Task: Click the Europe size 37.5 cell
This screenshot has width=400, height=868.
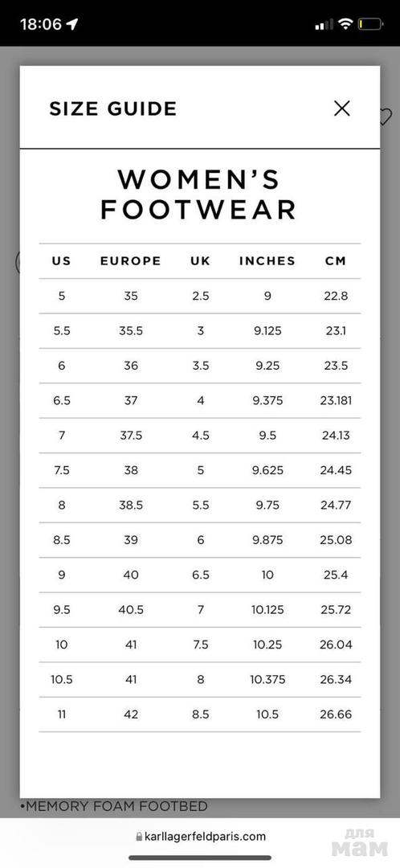Action: (131, 435)
